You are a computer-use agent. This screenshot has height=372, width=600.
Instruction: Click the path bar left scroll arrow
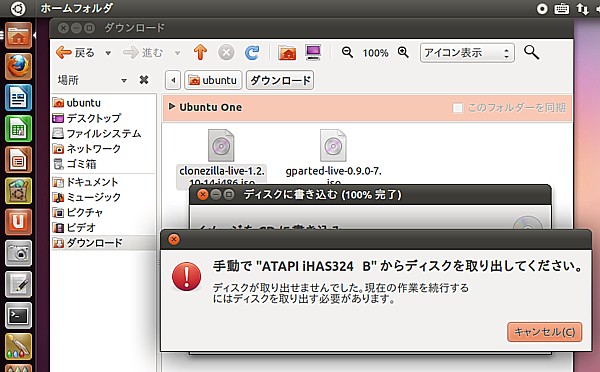pyautogui.click(x=173, y=80)
